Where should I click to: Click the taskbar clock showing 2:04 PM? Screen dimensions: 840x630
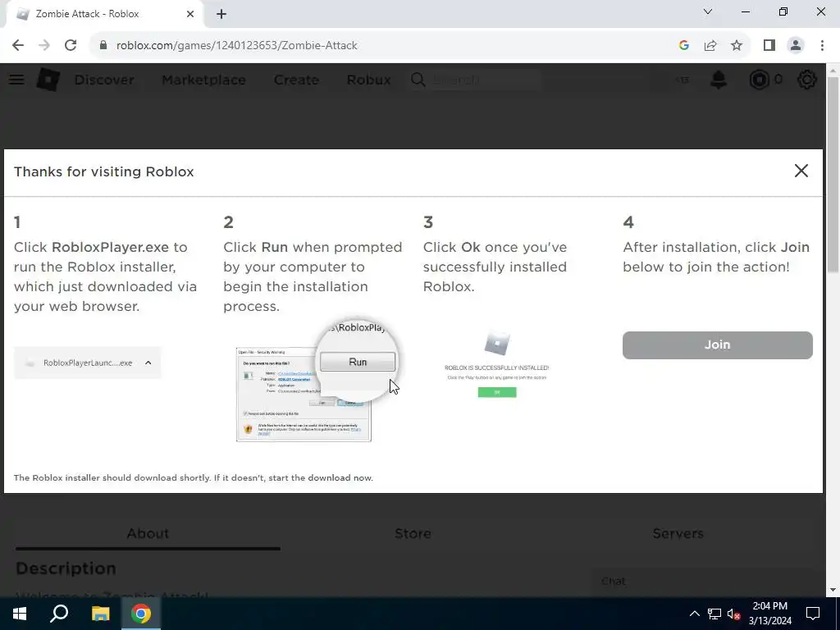[x=769, y=614]
